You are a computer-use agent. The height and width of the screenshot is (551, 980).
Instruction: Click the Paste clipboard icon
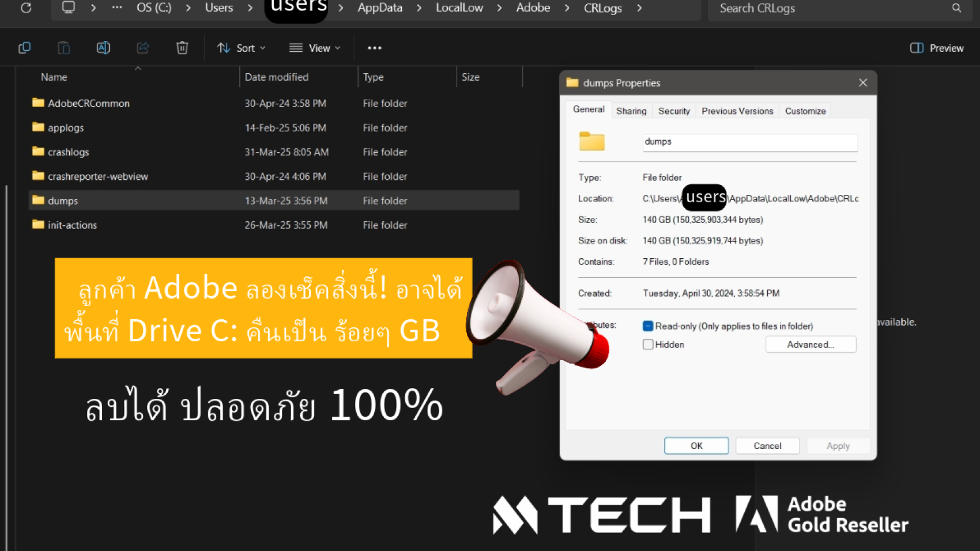[64, 48]
